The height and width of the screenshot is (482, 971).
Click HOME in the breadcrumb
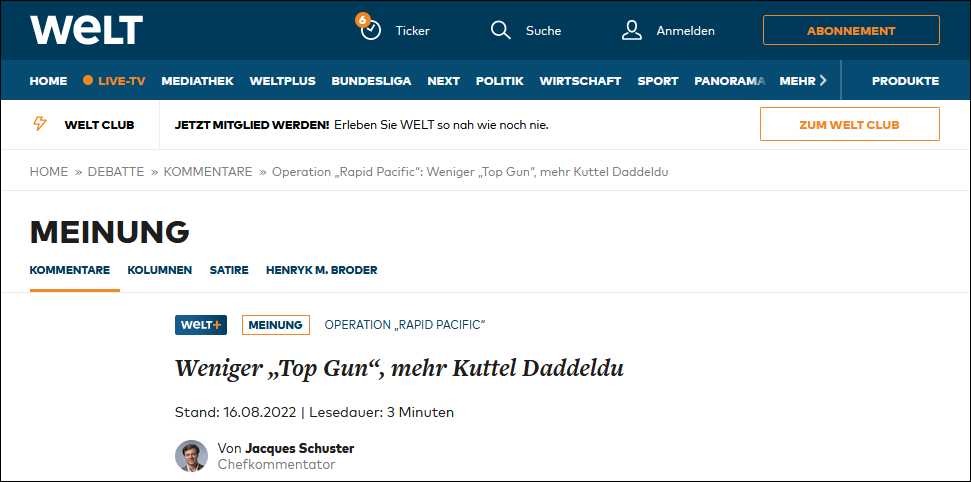(49, 172)
